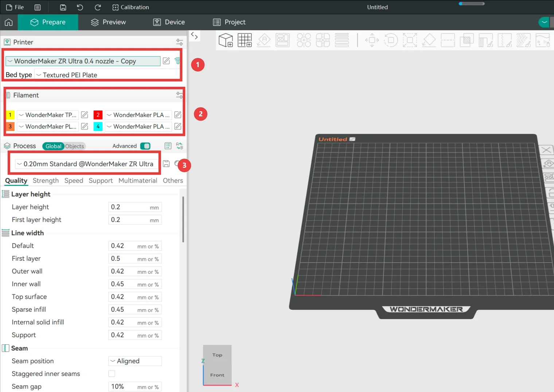The width and height of the screenshot is (554, 392).
Task: Edit the WonderMaker ZR Ultra printer preset
Action: coord(166,61)
